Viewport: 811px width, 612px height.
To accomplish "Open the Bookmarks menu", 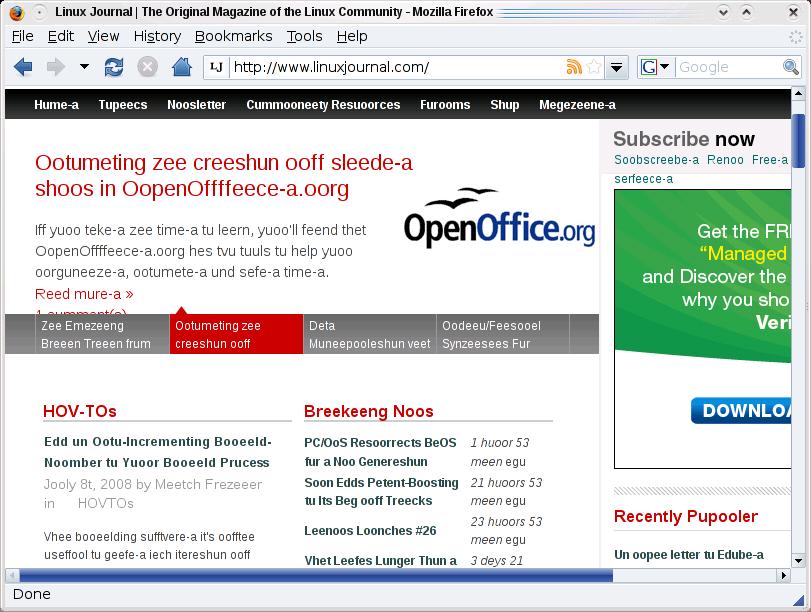I will click(x=233, y=36).
